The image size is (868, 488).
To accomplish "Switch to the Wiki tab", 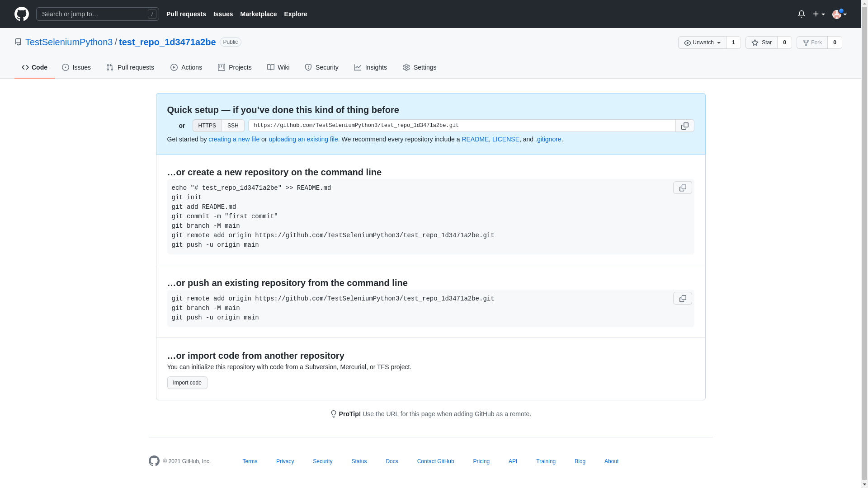I will [278, 67].
